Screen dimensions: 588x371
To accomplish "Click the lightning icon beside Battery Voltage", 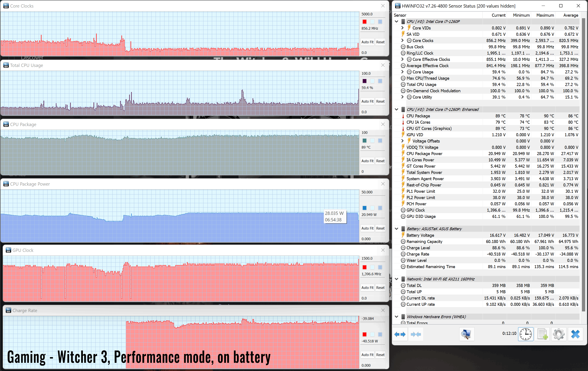I will point(403,235).
